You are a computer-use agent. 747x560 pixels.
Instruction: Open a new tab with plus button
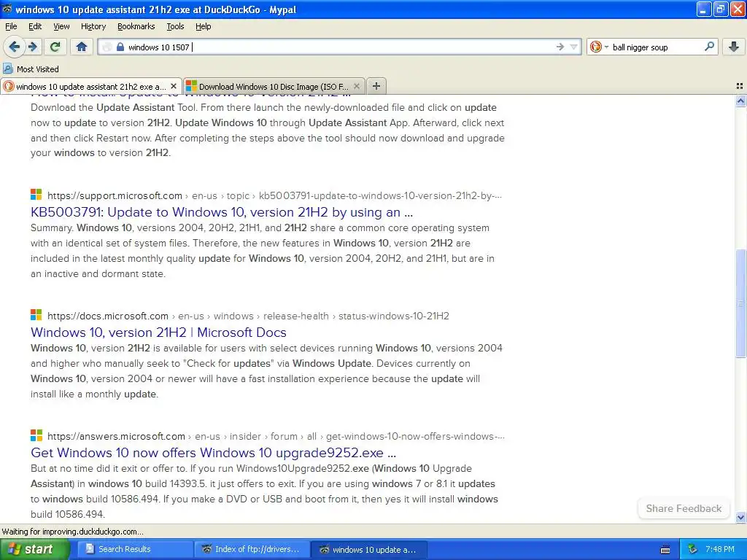[x=376, y=86]
